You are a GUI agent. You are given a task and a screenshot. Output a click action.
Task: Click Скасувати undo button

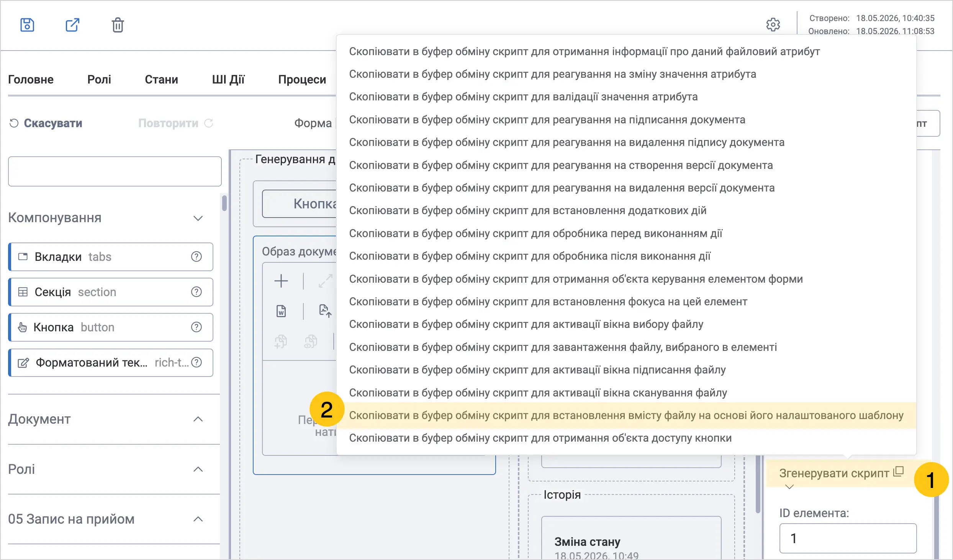coord(46,123)
